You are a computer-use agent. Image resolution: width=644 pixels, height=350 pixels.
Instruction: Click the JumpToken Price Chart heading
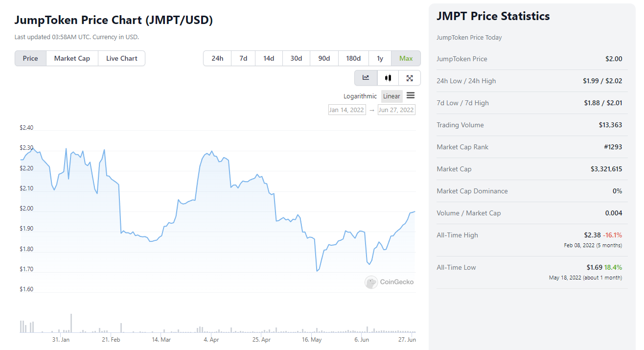pos(114,20)
